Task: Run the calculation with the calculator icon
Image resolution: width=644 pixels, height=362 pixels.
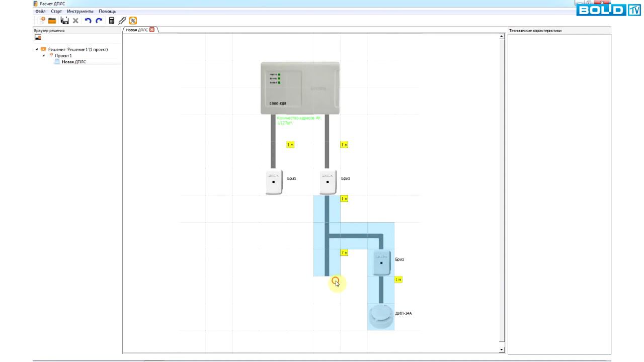Action: (112, 21)
